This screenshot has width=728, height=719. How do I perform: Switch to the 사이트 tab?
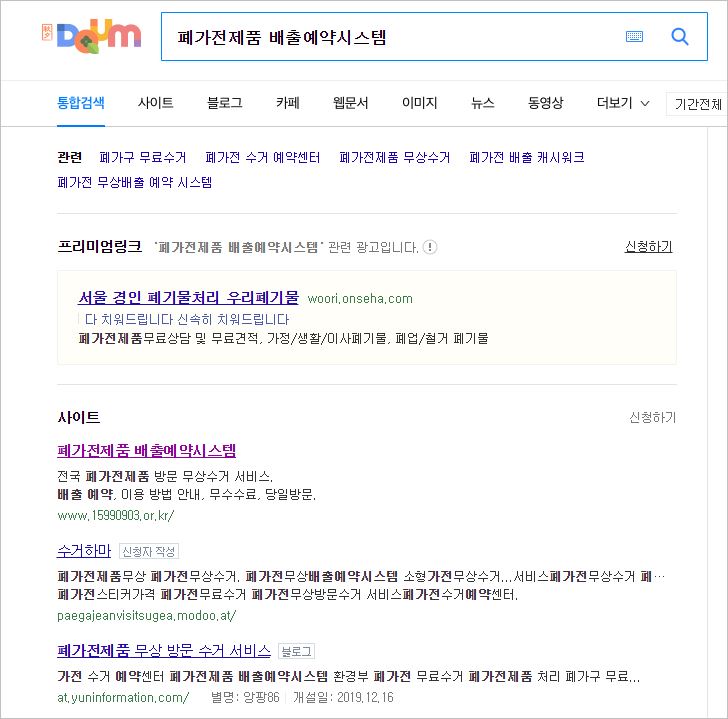tap(156, 103)
